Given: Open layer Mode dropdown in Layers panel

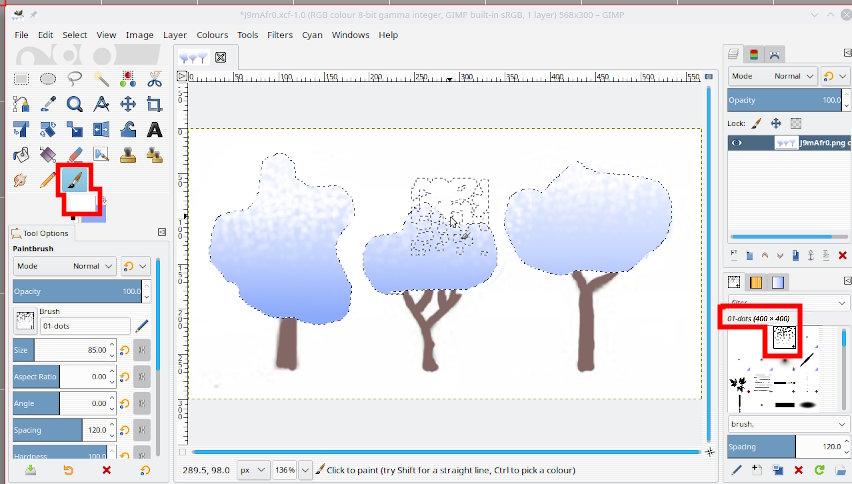Looking at the screenshot, I should click(773, 76).
